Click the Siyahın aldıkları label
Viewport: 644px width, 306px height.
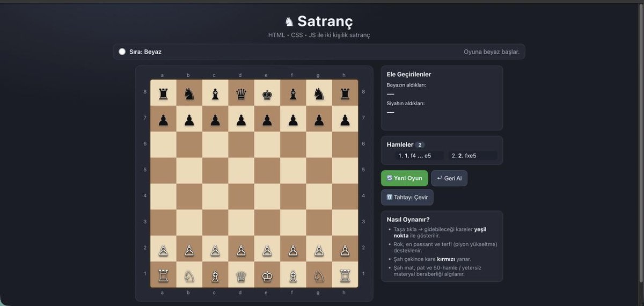click(406, 103)
